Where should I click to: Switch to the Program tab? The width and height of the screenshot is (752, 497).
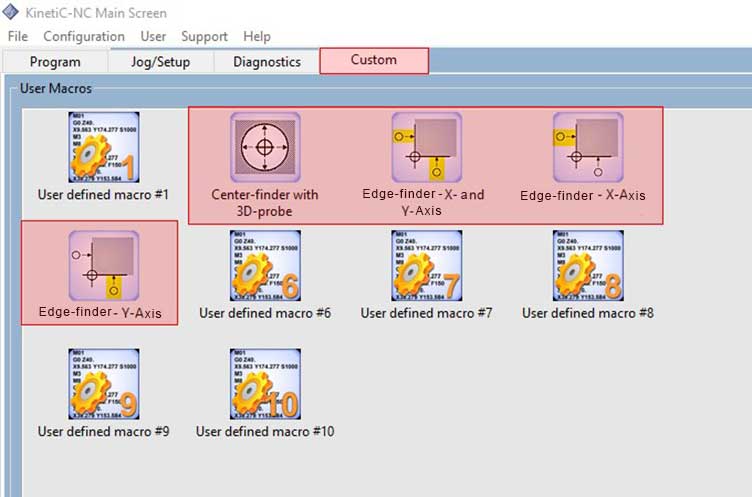pyautogui.click(x=55, y=62)
